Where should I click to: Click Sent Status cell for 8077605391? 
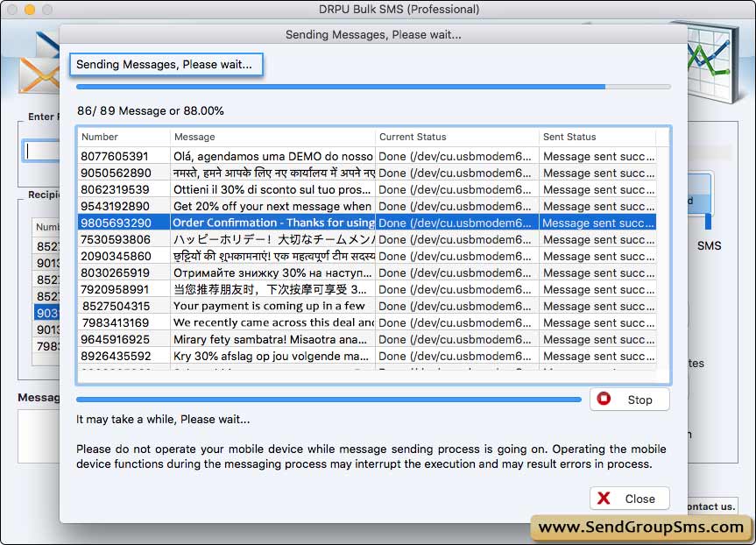[597, 156]
